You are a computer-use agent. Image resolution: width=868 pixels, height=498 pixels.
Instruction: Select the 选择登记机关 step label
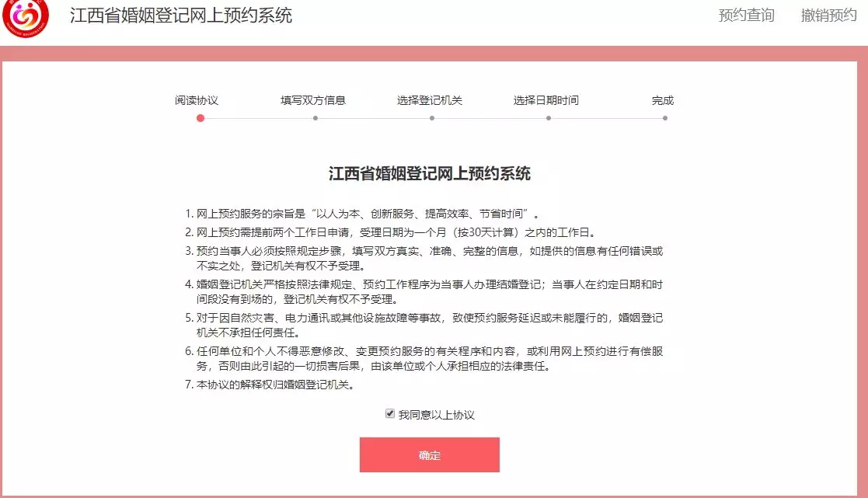(430, 100)
